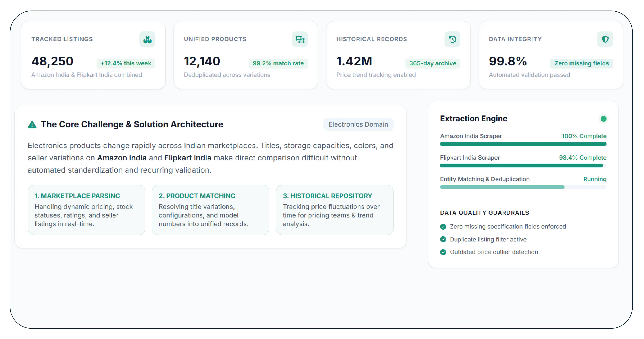Image resolution: width=644 pixels, height=339 pixels.
Task: Click the 12,140 unified products value
Action: [202, 61]
